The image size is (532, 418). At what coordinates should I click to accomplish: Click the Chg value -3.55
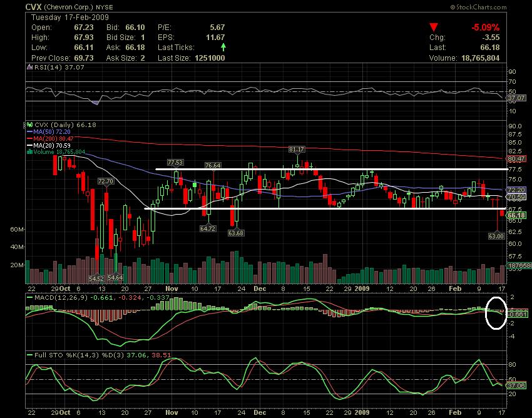click(491, 38)
